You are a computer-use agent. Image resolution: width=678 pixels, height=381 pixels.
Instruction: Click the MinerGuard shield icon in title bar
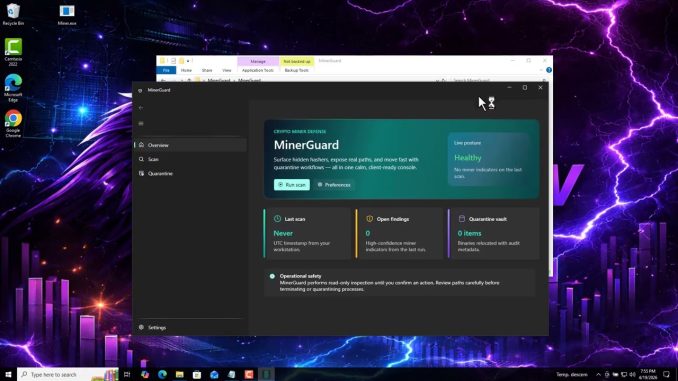[140, 90]
